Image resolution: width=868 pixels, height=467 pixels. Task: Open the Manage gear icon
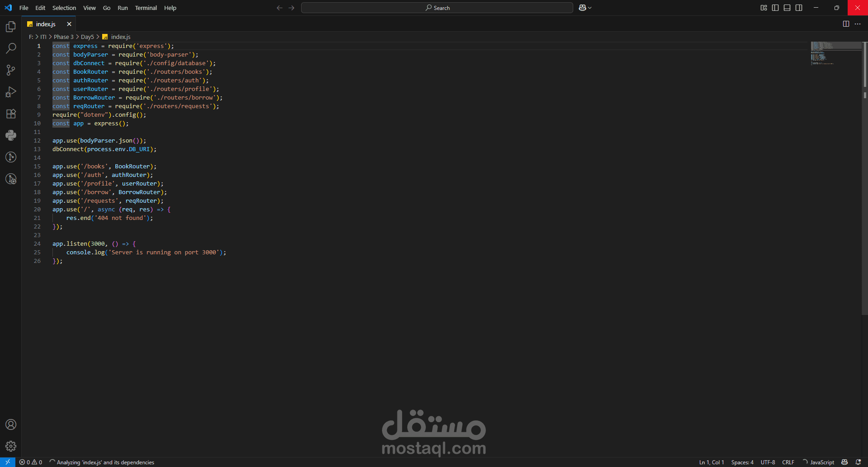(x=11, y=446)
